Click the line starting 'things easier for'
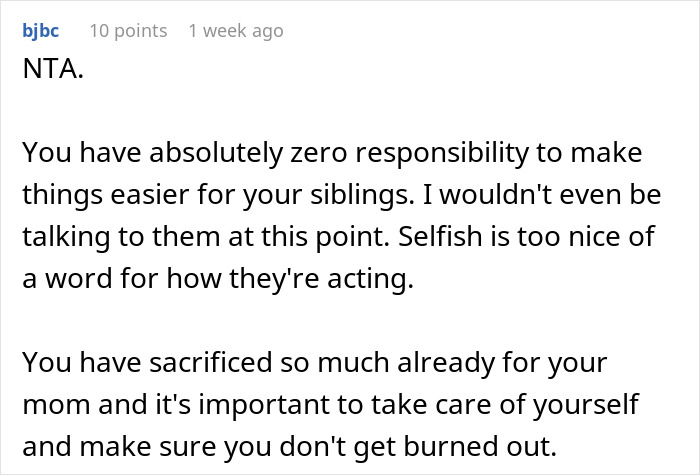The height and width of the screenshot is (475, 700). pos(342,195)
